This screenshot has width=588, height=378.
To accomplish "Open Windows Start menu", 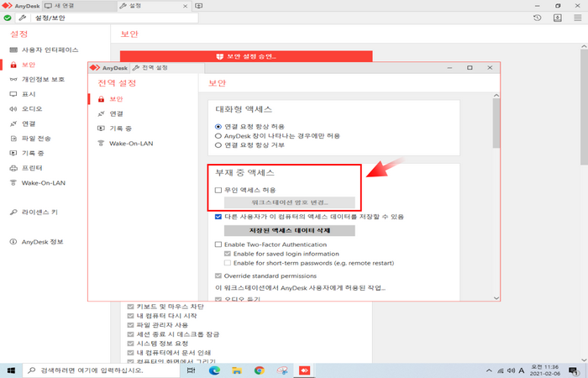I will tap(11, 370).
